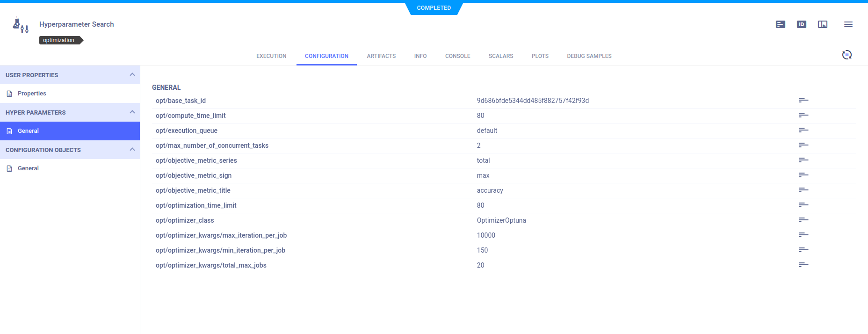
Task: Click the auto-refresh pause icon
Action: (846, 55)
